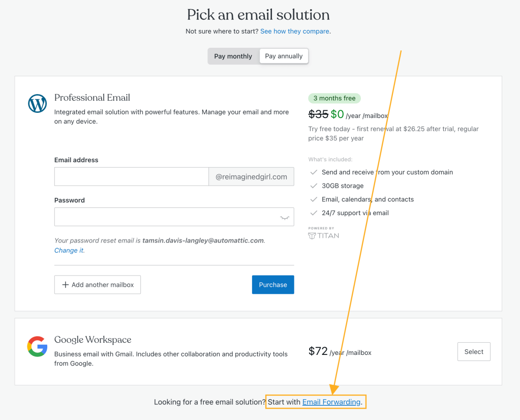Click checkmark beside 30GB storage
This screenshot has width=520, height=420.
314,186
